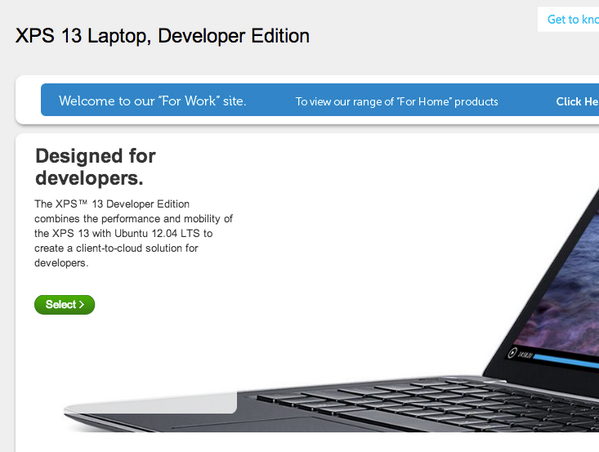The width and height of the screenshot is (599, 452).
Task: Click the 'Designed for developers.' heading
Action: tap(96, 167)
